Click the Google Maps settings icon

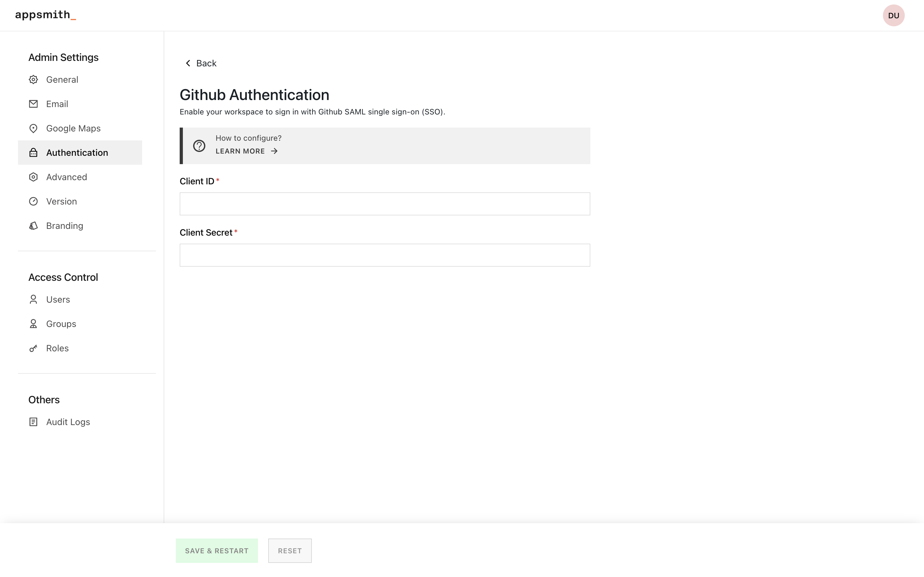click(33, 128)
